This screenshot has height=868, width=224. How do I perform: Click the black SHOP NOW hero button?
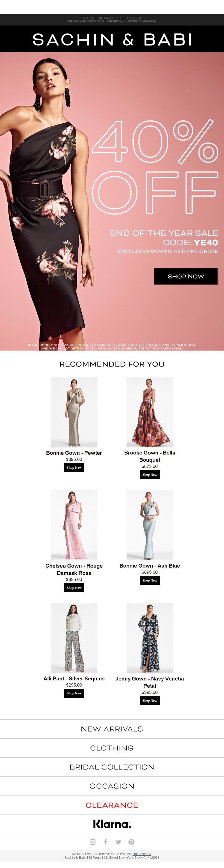tap(186, 276)
